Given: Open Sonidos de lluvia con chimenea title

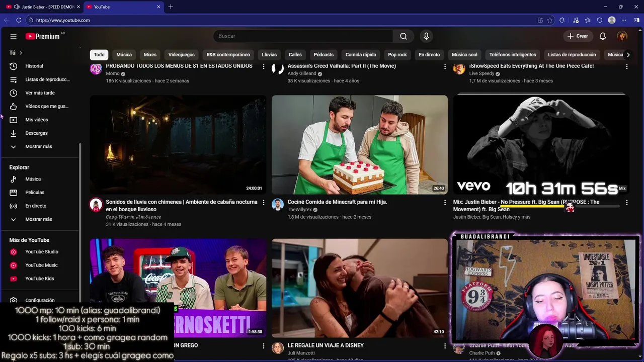Looking at the screenshot, I should tap(182, 206).
